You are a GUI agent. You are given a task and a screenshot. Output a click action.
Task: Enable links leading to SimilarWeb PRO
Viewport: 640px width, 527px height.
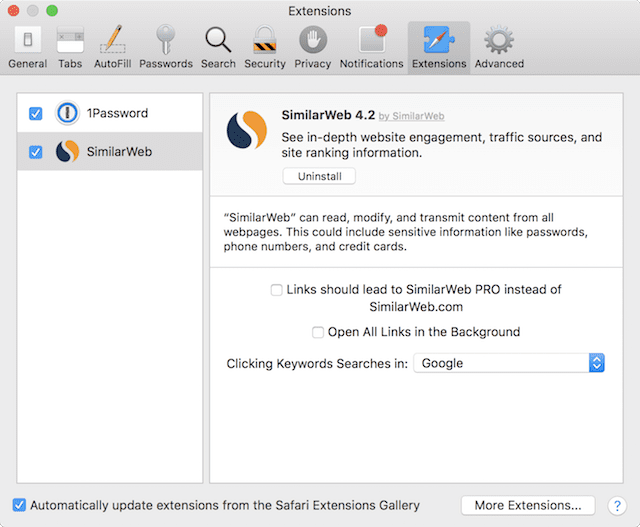[x=277, y=290]
